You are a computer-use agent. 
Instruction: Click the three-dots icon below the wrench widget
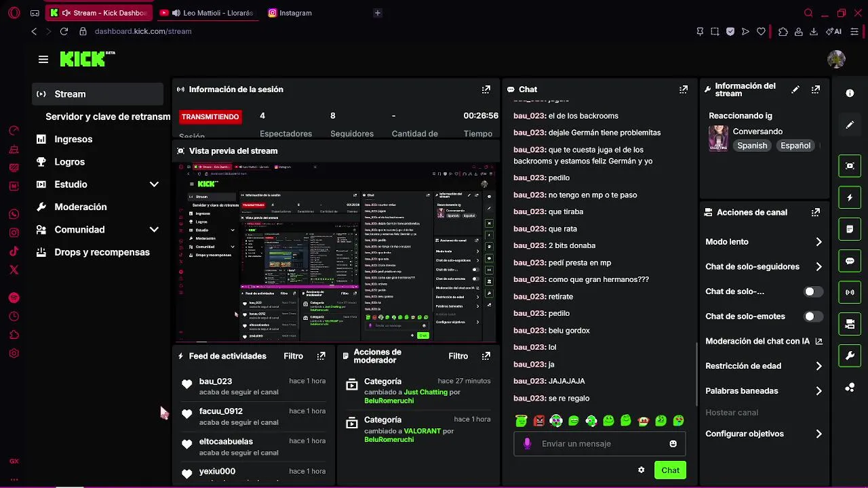850,388
